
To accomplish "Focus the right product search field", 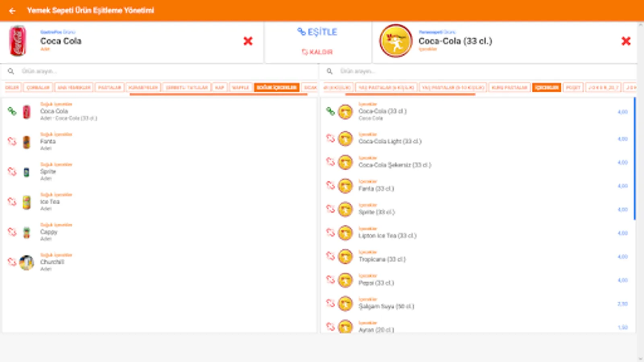I will (485, 71).
